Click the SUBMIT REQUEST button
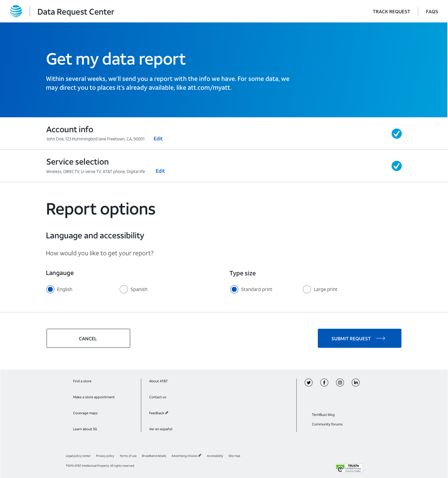This screenshot has height=478, width=448. (x=360, y=338)
